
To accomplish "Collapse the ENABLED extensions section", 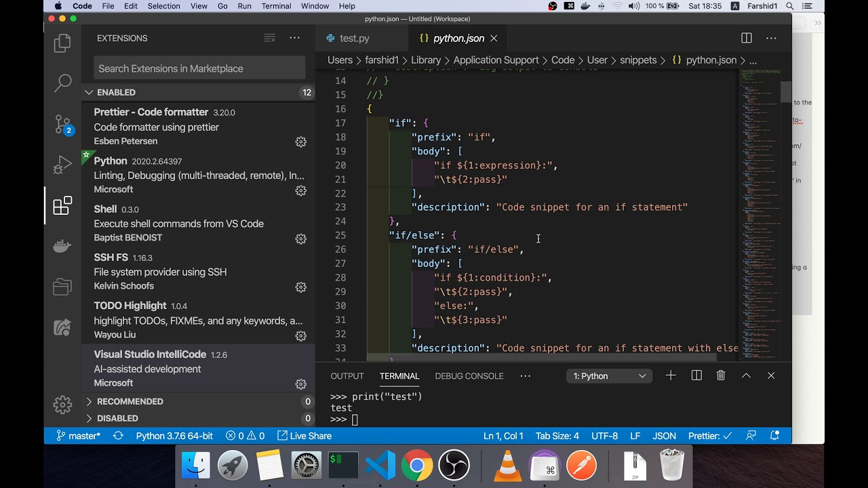I will click(x=198, y=92).
